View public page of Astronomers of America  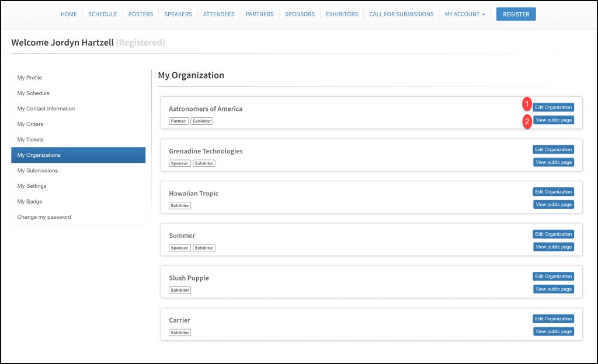click(x=554, y=120)
